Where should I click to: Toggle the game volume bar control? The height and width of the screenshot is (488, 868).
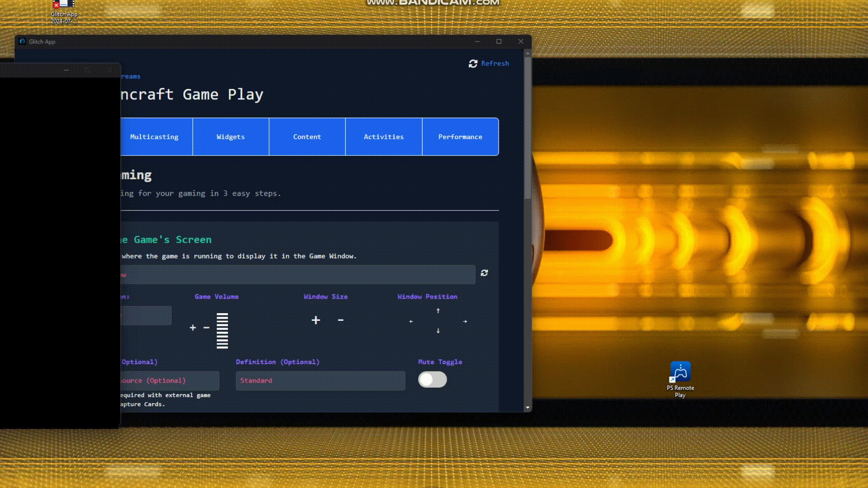[x=221, y=329]
